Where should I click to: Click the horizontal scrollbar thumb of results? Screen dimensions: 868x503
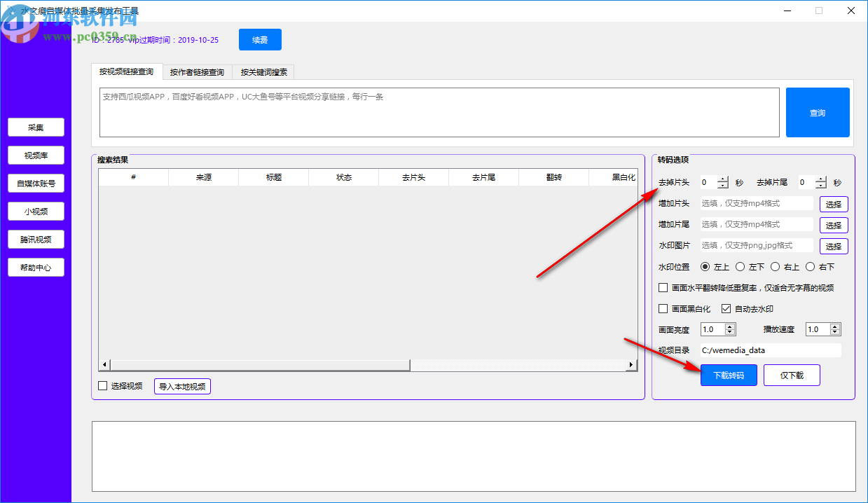pos(260,365)
